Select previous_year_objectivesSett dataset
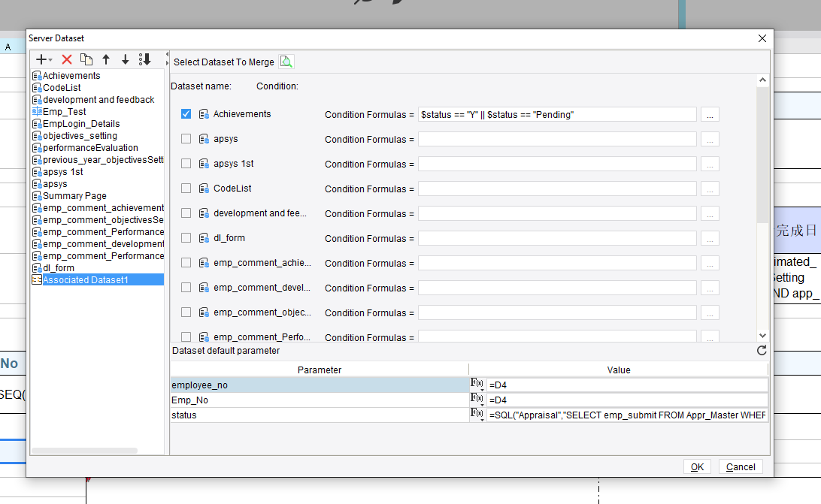Screen dimensions: 821x504 (98, 160)
